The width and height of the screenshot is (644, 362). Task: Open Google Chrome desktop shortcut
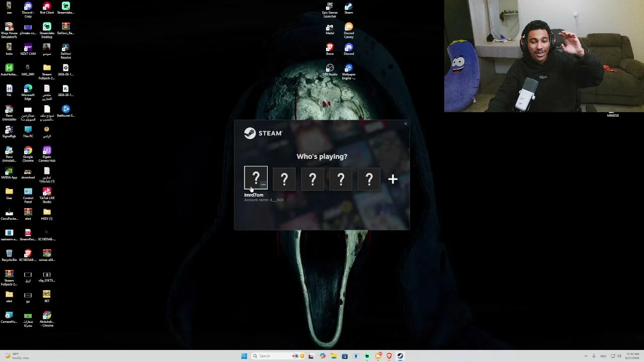coord(28,154)
